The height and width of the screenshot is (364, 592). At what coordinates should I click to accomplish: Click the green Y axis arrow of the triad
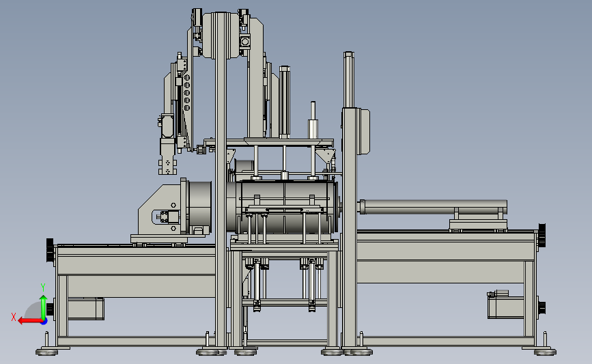(x=44, y=307)
